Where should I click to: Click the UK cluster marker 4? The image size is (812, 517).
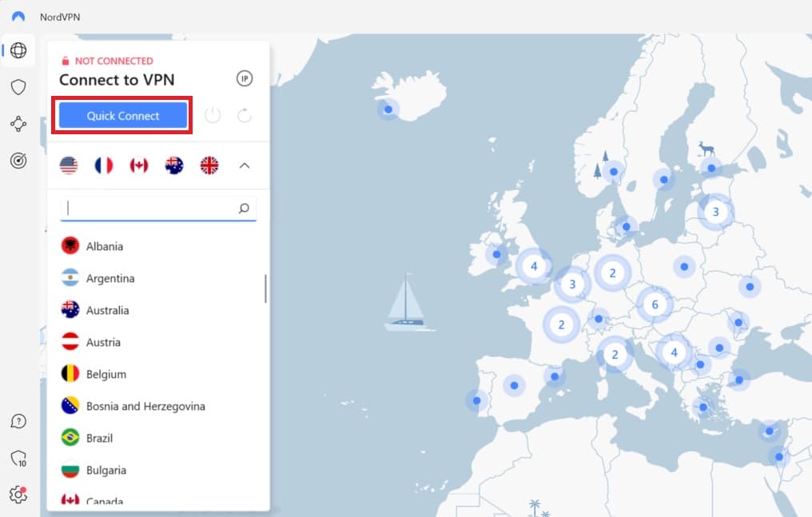click(533, 267)
